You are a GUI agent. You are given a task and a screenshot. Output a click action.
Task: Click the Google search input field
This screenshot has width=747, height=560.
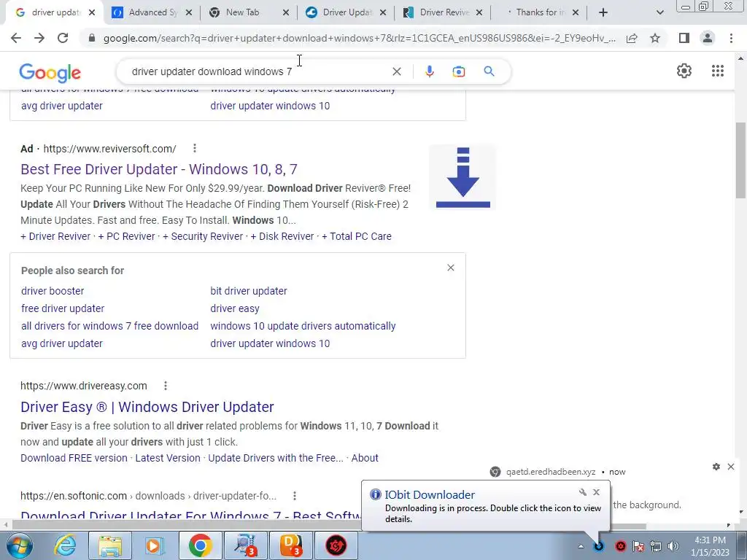click(258, 71)
